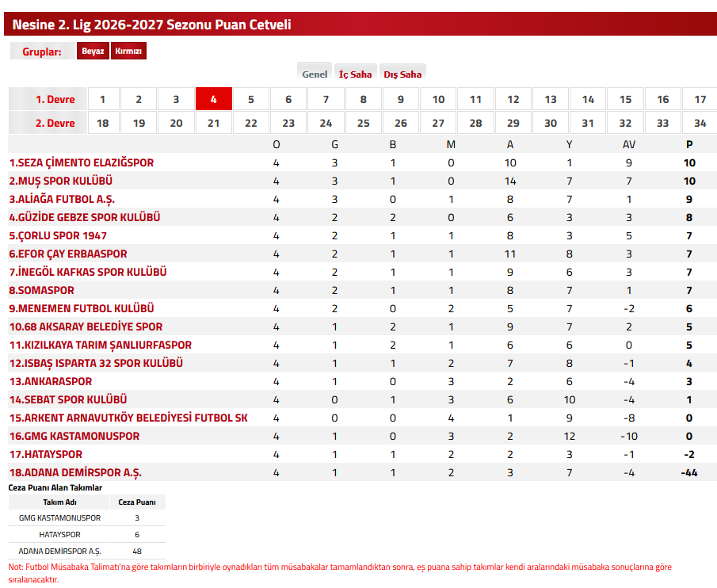717x588 pixels.
Task: Open Menemen Futbol Kulübü link
Action: tap(82, 308)
